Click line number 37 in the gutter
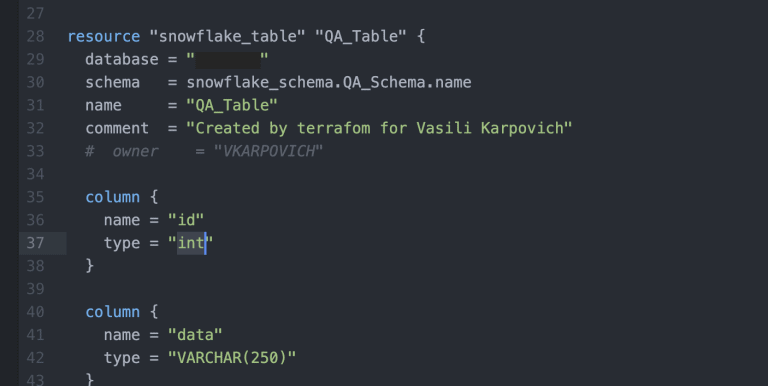 pos(35,243)
